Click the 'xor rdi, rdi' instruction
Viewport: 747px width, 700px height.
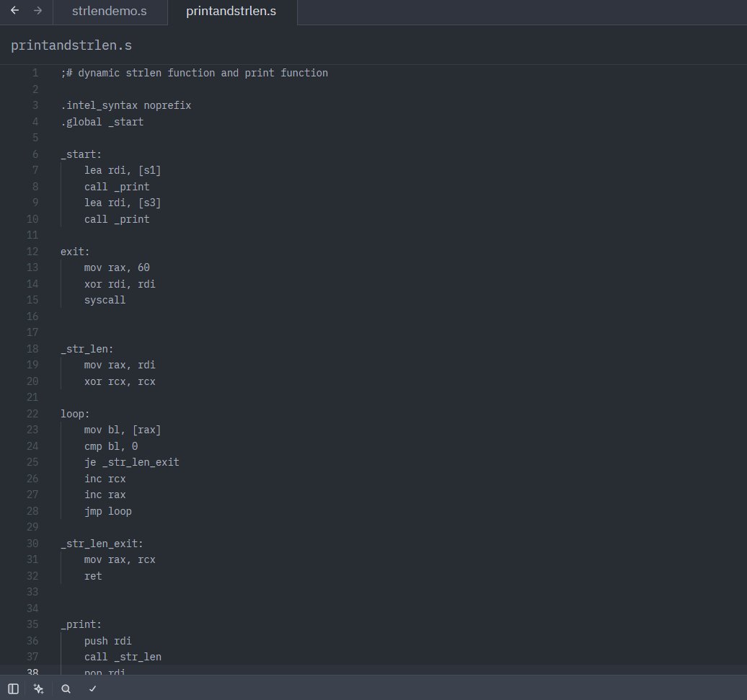pyautogui.click(x=120, y=284)
